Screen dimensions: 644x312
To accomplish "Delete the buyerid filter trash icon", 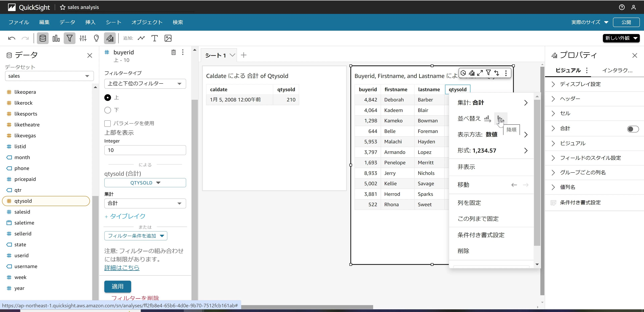I will pos(174,52).
